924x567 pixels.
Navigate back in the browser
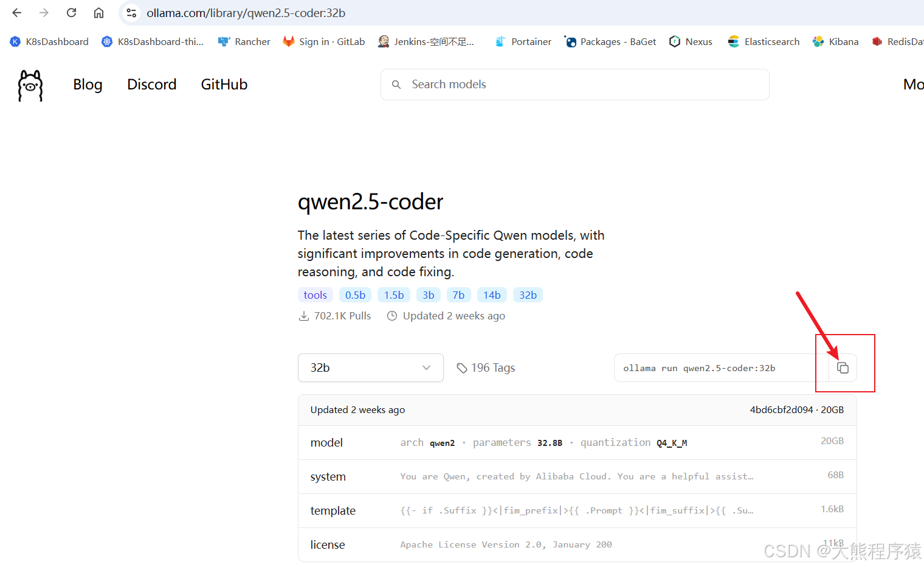(x=16, y=13)
